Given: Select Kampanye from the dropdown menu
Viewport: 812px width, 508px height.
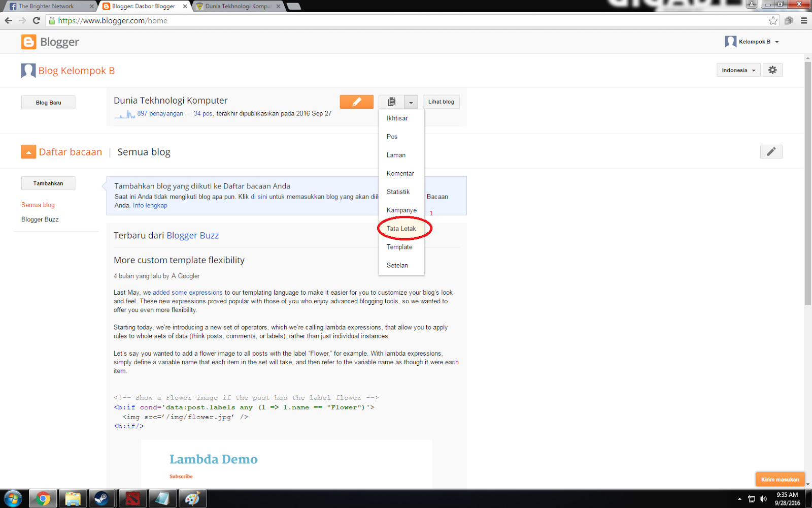Looking at the screenshot, I should click(401, 210).
